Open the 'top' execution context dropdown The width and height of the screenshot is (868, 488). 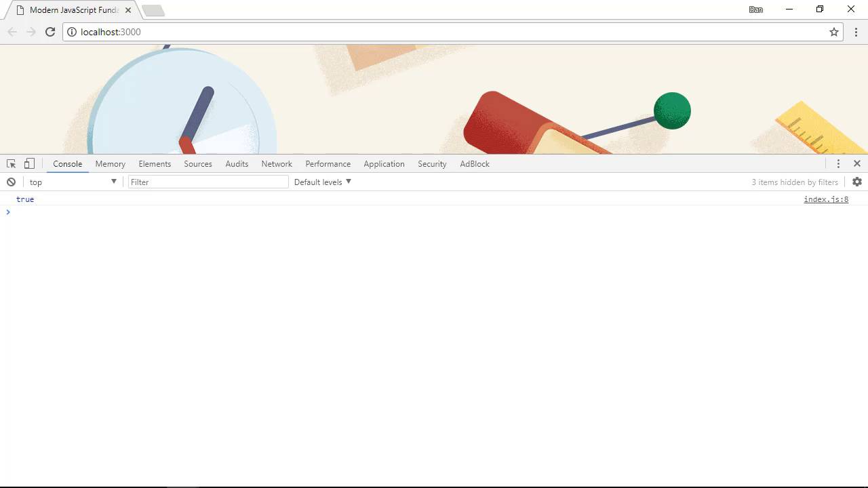[73, 182]
